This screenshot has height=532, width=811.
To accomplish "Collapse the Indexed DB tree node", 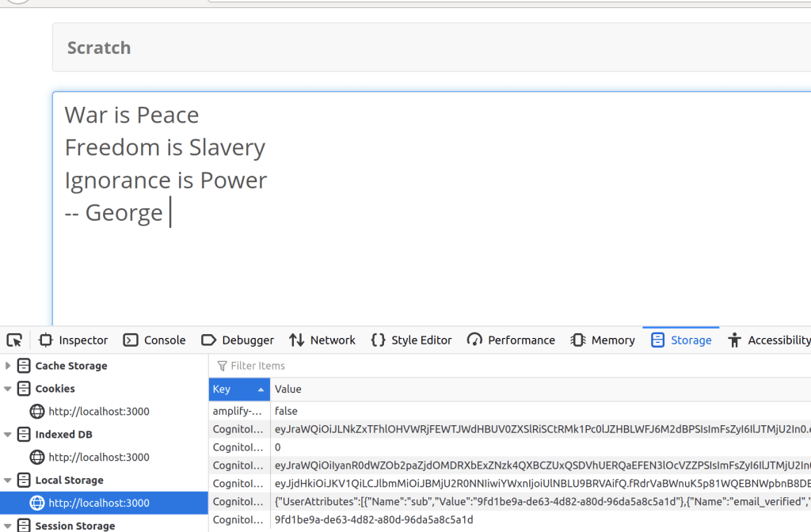I will [9, 435].
